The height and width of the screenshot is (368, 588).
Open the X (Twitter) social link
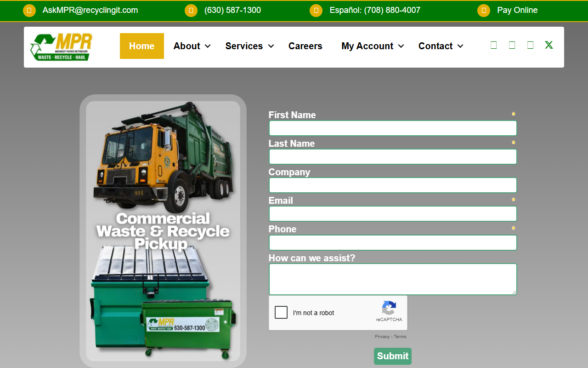pyautogui.click(x=548, y=45)
